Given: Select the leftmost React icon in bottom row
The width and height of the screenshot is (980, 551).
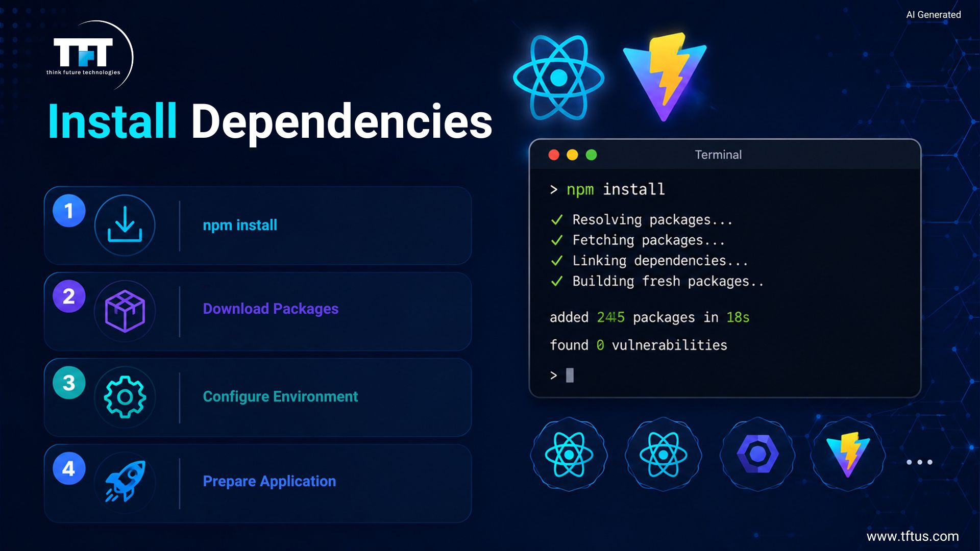Looking at the screenshot, I should (x=569, y=455).
